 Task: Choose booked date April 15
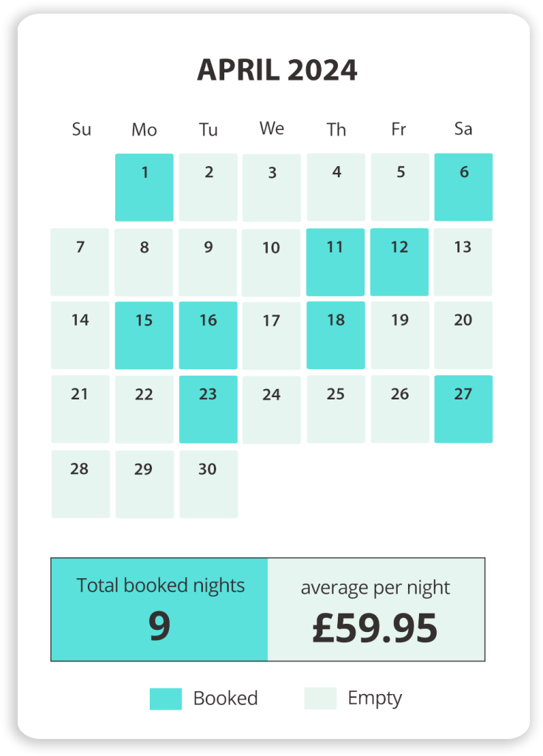click(145, 335)
